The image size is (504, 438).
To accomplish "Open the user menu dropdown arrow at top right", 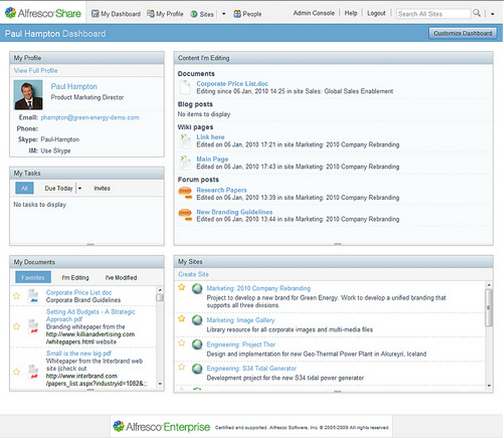I will [492, 13].
